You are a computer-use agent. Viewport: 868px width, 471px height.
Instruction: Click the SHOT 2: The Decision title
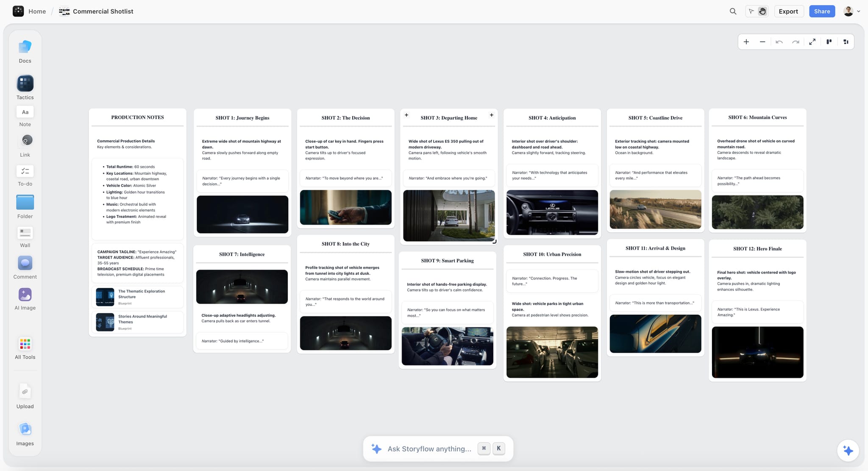tap(346, 118)
